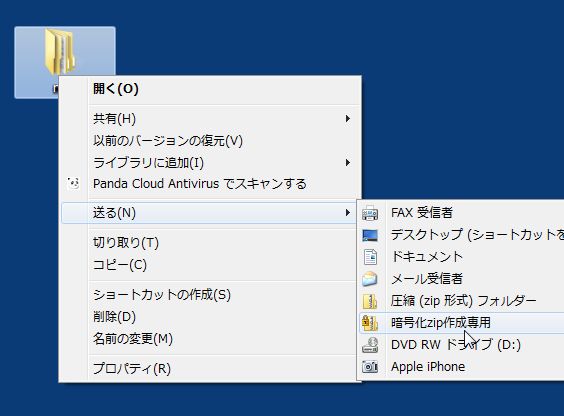Expand the 送る(N) submenu arrow
This screenshot has height=416, width=564.
click(347, 213)
